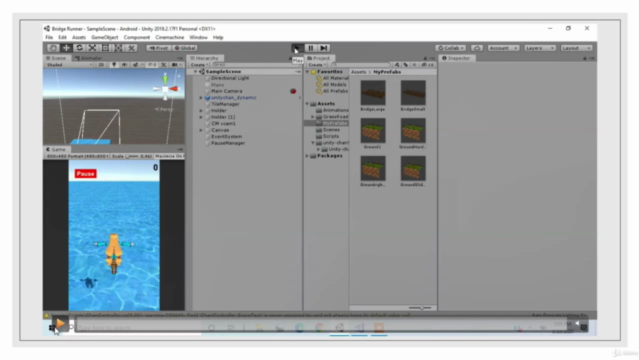Click the Play button
The image size is (640, 360).
click(297, 48)
